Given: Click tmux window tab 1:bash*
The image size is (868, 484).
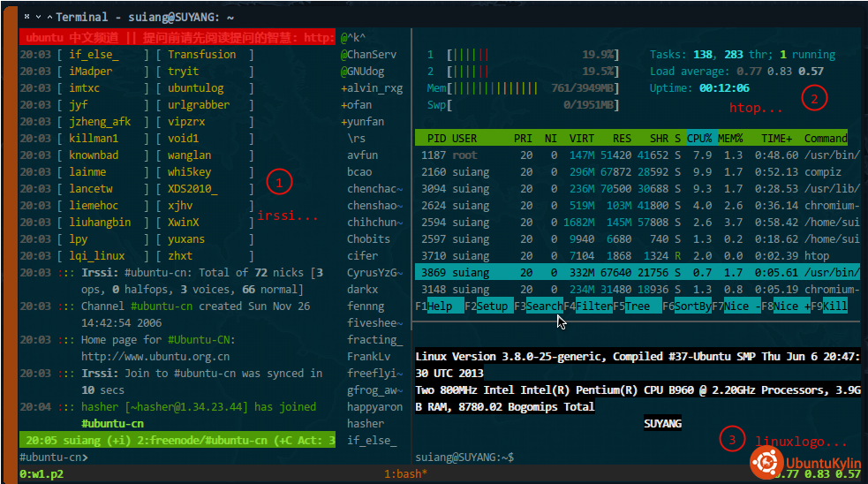Looking at the screenshot, I should pos(406,474).
